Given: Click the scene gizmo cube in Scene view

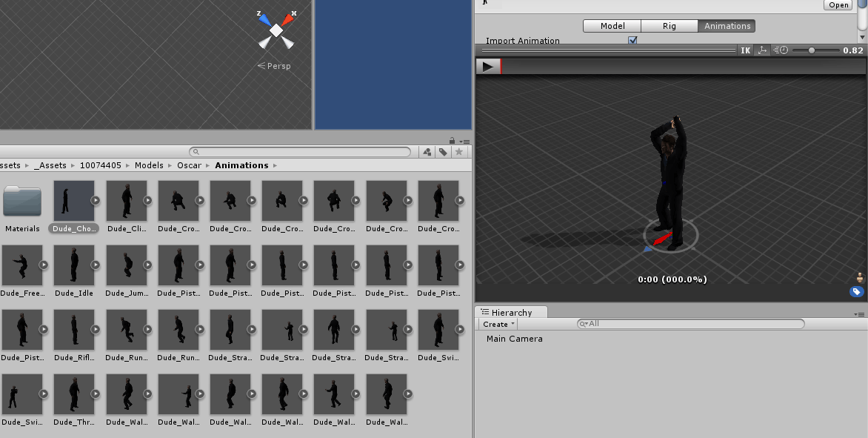Looking at the screenshot, I should (276, 31).
